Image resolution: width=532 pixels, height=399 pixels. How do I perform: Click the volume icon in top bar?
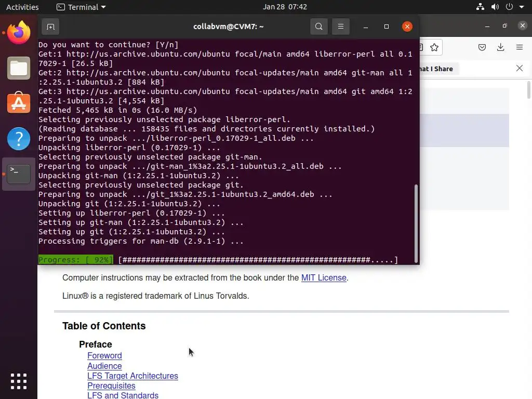point(495,7)
